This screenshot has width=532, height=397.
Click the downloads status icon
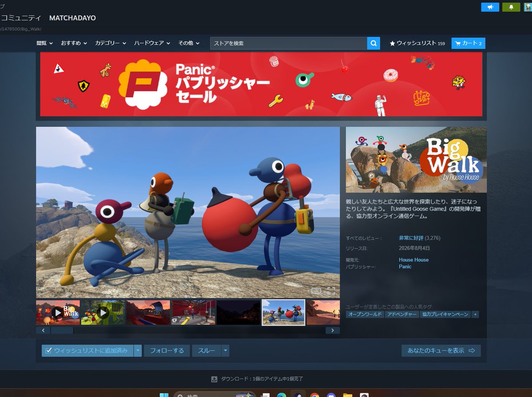point(214,379)
